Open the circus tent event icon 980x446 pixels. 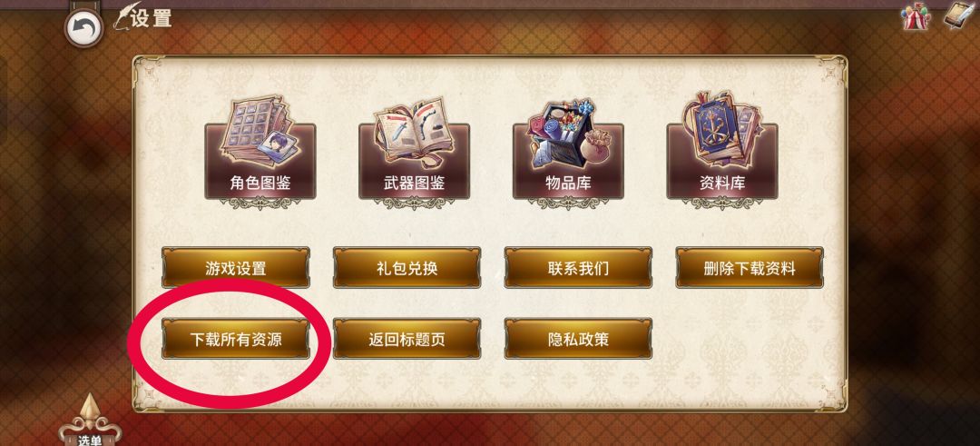pos(916,15)
